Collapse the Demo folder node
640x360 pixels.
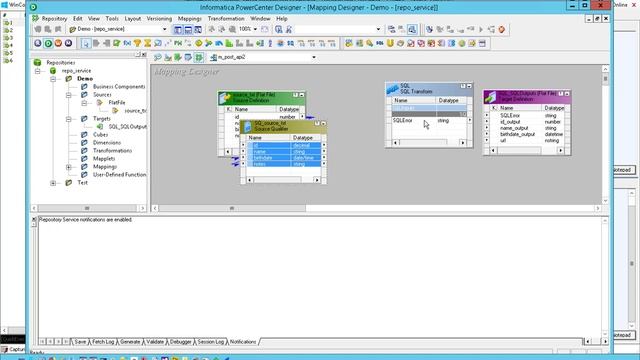click(53, 79)
